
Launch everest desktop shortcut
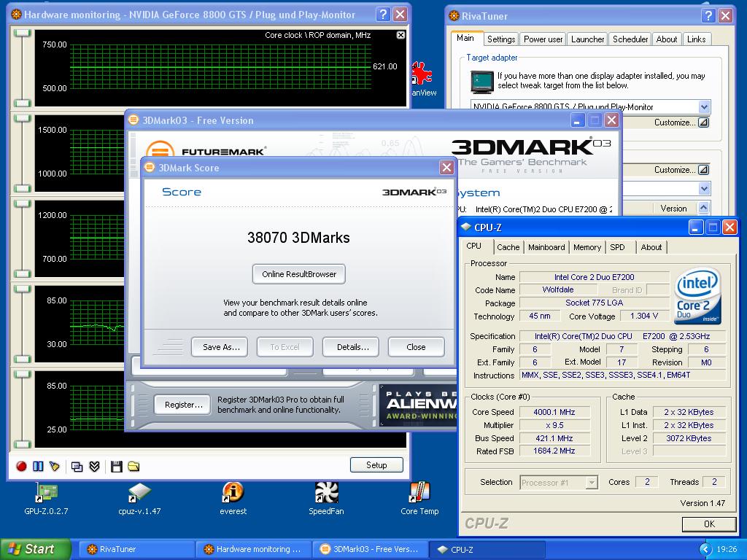[233, 498]
